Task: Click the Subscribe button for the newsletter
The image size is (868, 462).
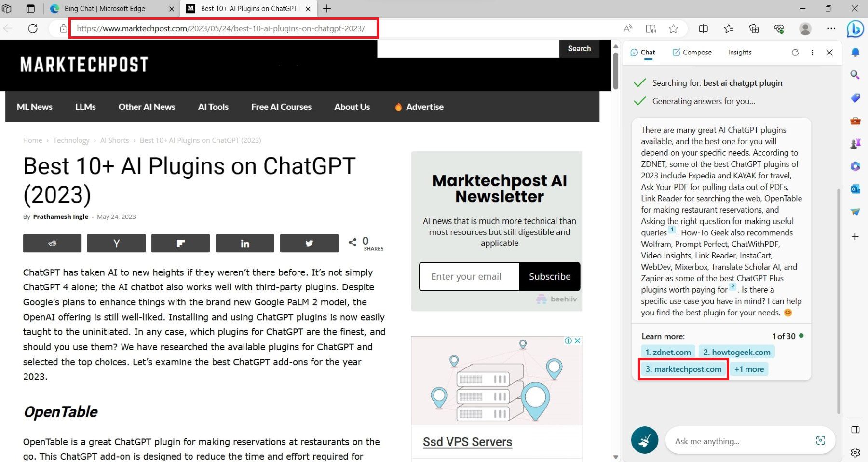Action: [549, 276]
